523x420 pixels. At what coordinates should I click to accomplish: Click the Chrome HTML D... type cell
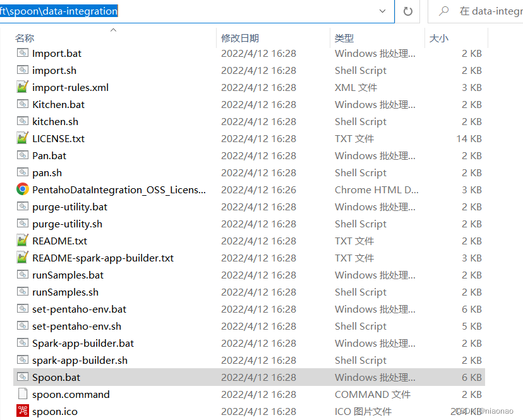(376, 189)
